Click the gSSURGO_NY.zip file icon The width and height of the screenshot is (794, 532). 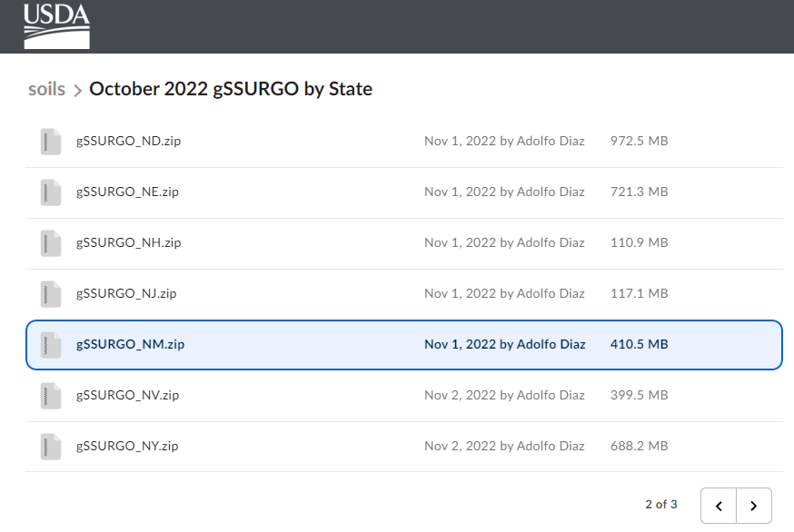pyautogui.click(x=51, y=447)
